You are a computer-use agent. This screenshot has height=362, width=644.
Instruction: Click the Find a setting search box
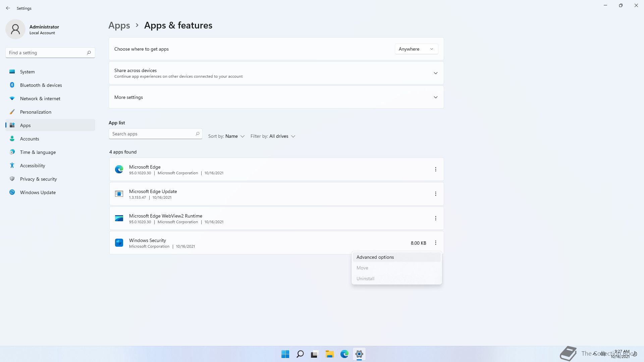point(50,53)
